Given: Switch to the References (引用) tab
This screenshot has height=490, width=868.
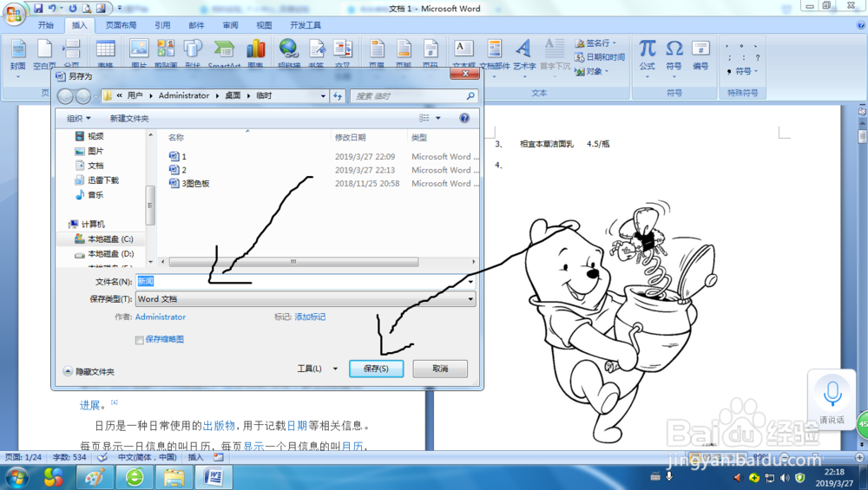Looking at the screenshot, I should [x=162, y=25].
